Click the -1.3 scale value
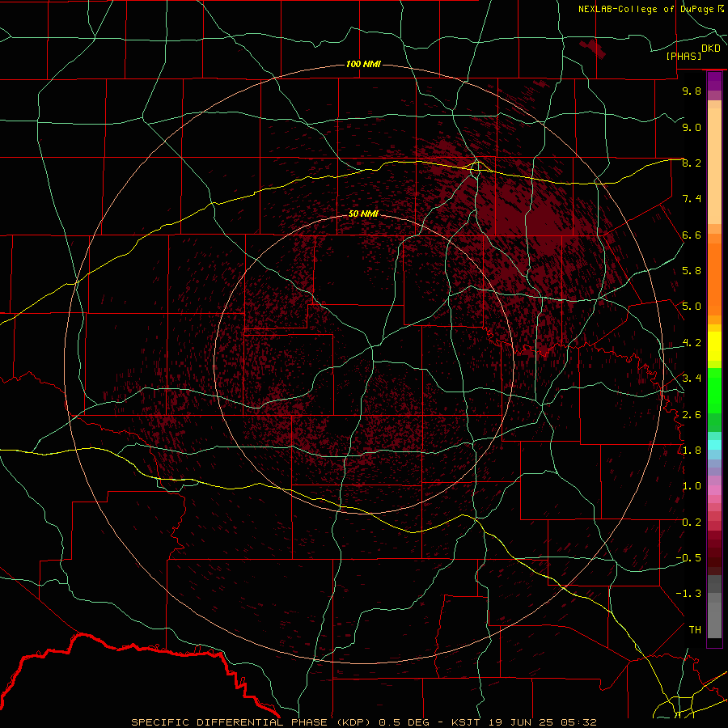The width and height of the screenshot is (728, 728). pyautogui.click(x=688, y=594)
